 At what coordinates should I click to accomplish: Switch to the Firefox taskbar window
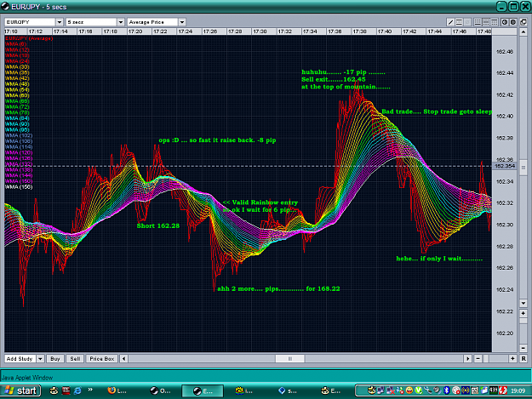117,390
